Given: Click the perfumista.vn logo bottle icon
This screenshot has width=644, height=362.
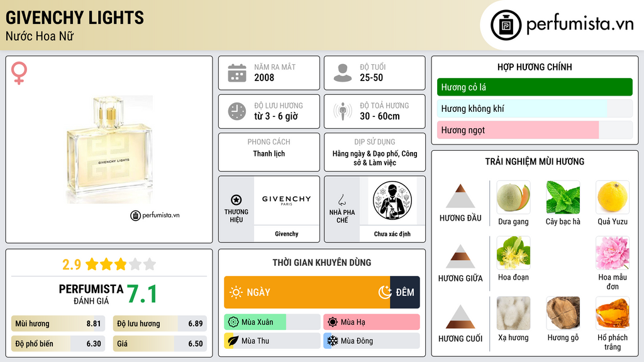Looking at the screenshot, I should coord(506,25).
